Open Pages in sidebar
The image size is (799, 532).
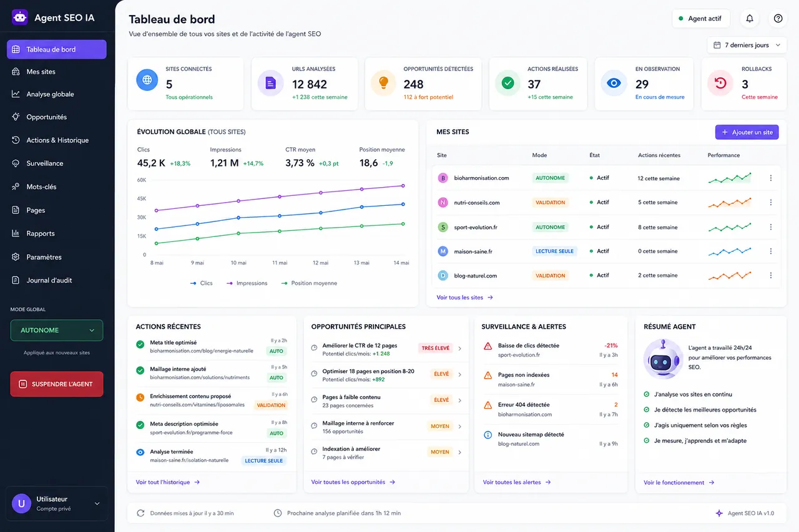[x=57, y=210]
